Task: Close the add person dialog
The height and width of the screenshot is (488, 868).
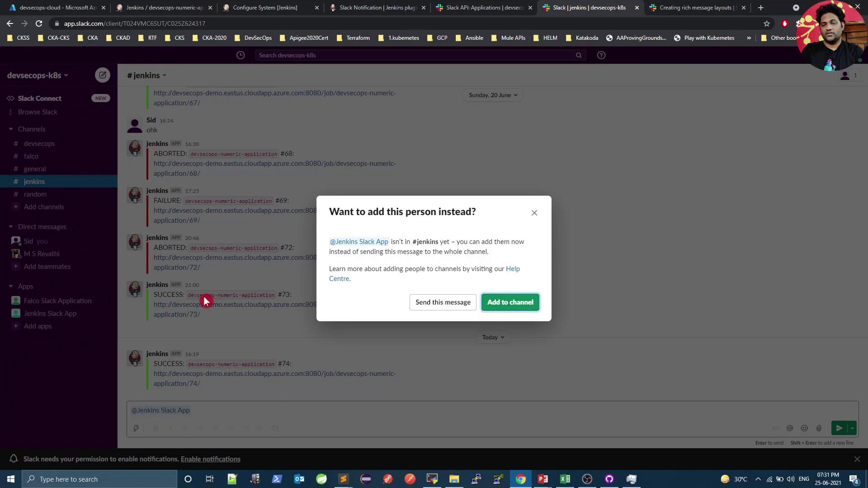Action: [534, 213]
